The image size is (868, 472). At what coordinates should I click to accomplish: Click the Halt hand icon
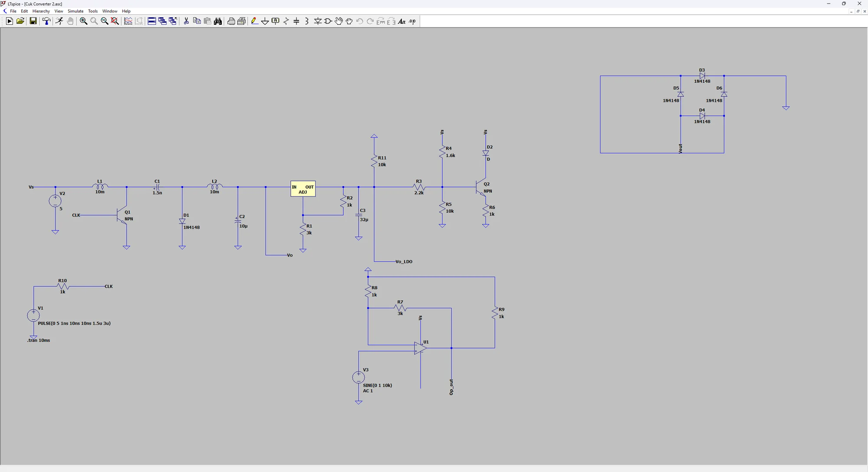70,21
